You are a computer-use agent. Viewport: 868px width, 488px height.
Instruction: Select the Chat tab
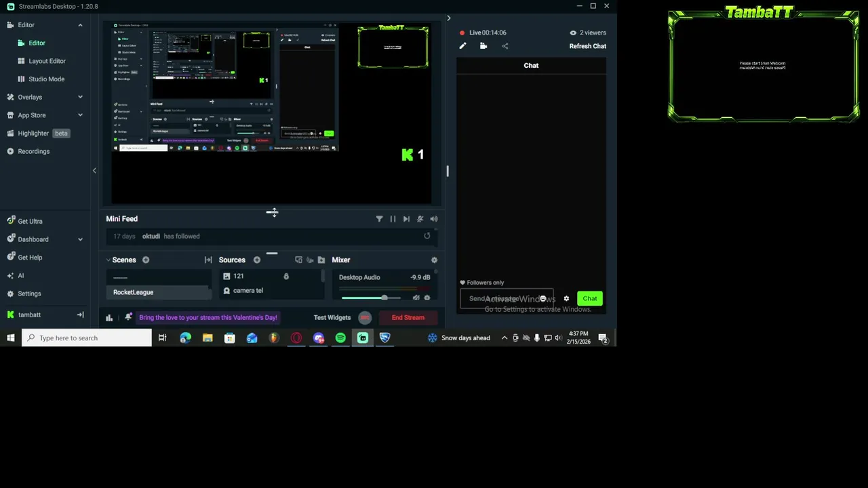(x=531, y=66)
